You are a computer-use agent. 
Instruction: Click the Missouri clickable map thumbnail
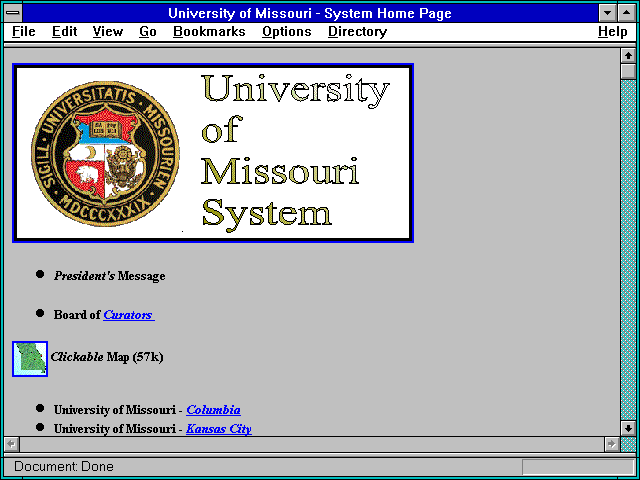click(30, 359)
